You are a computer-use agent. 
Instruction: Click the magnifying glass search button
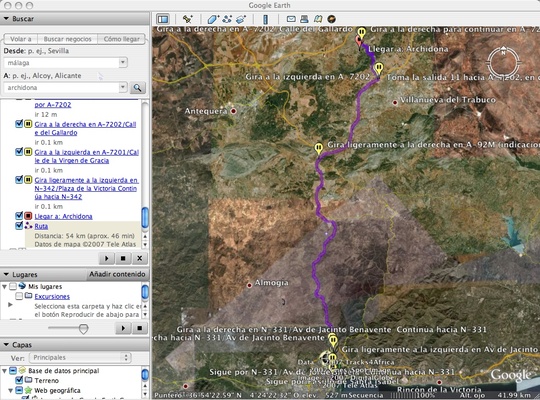(x=137, y=88)
